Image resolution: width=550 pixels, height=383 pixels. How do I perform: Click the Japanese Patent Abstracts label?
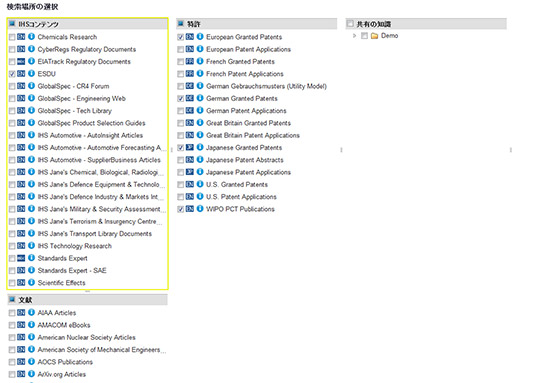coord(245,160)
